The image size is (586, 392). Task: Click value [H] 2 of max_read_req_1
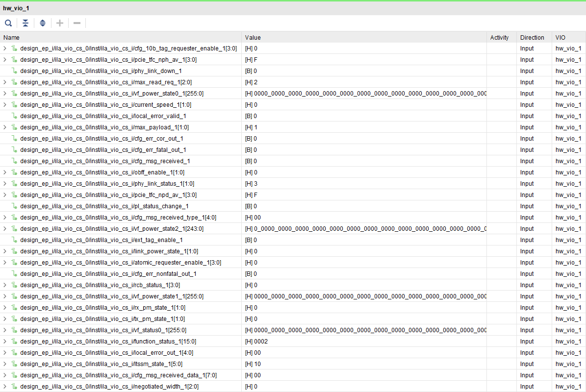coord(251,82)
